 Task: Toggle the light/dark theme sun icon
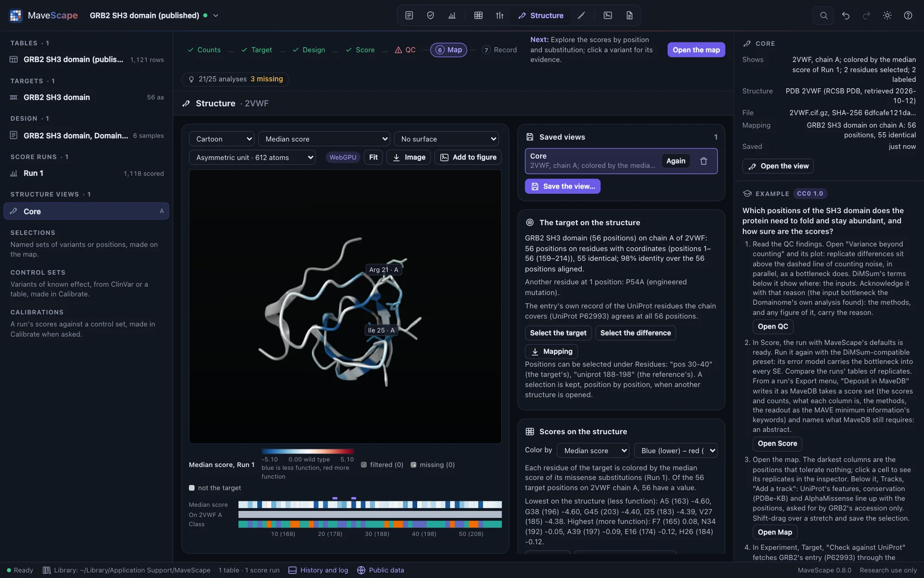(887, 15)
